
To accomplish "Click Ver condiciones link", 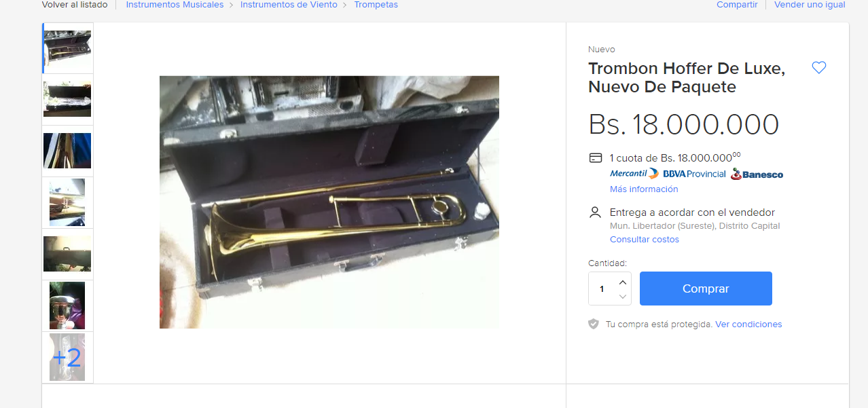I will 748,324.
